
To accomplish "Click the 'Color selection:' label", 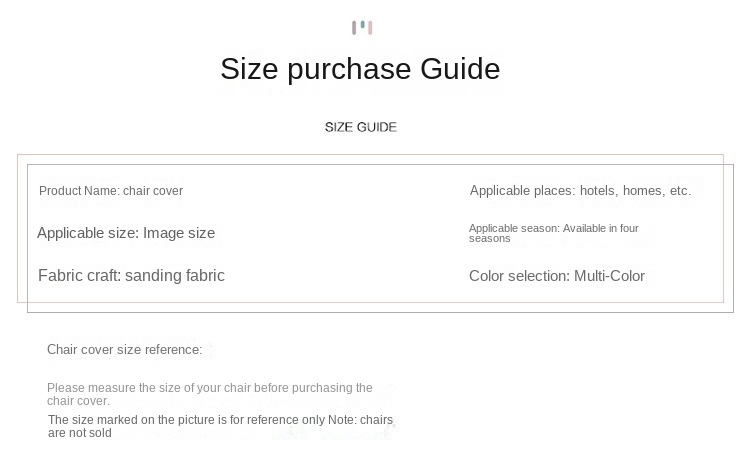I will 519,276.
